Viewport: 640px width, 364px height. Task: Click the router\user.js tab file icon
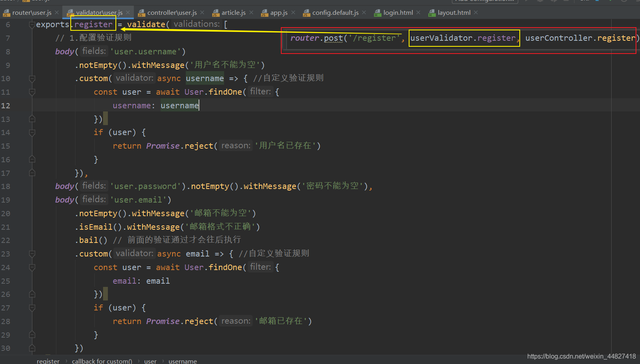(6, 13)
